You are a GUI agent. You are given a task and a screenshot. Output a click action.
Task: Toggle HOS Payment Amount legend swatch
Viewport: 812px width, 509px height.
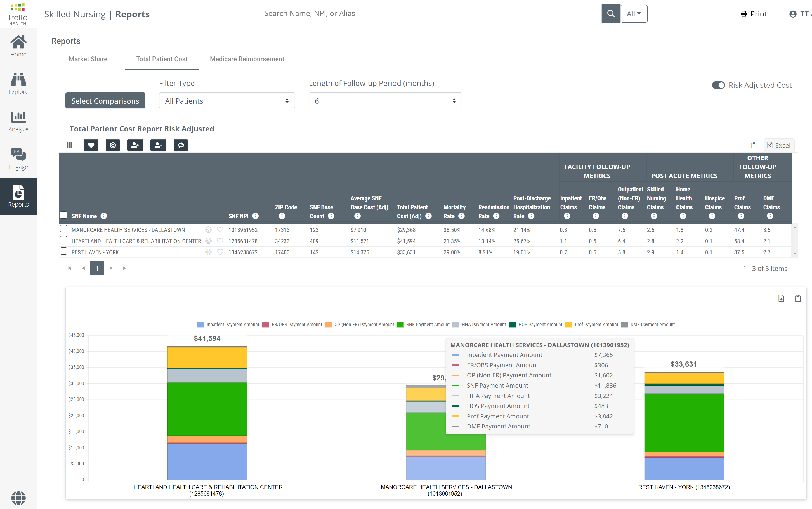point(512,325)
